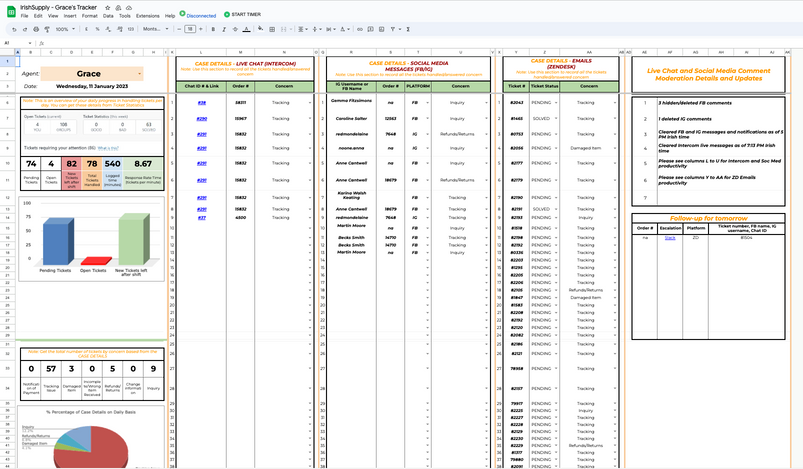Screen dimensions: 803x469
Task: Open the Format menu
Action: (90, 16)
